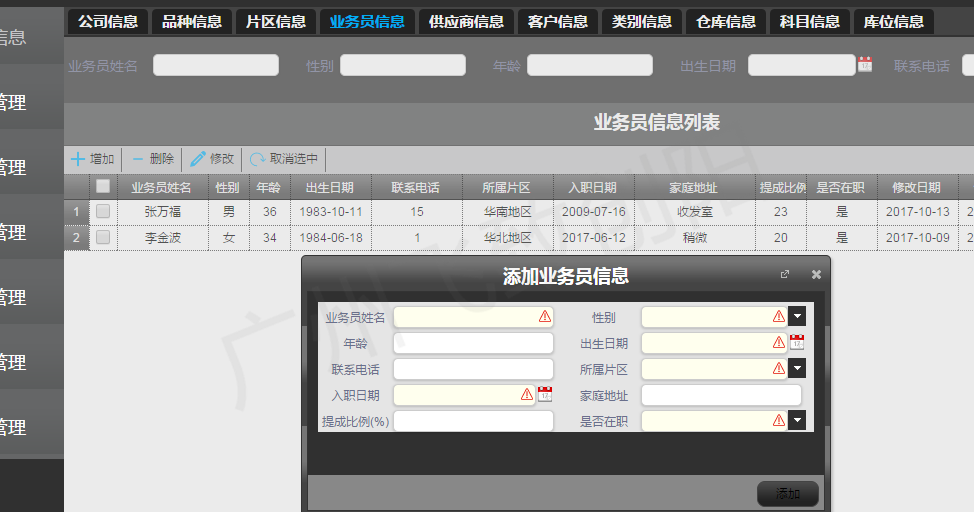Screen dimensions: 974x512
Task: Toggle the select-all checkbox in table header
Action: [x=103, y=187]
